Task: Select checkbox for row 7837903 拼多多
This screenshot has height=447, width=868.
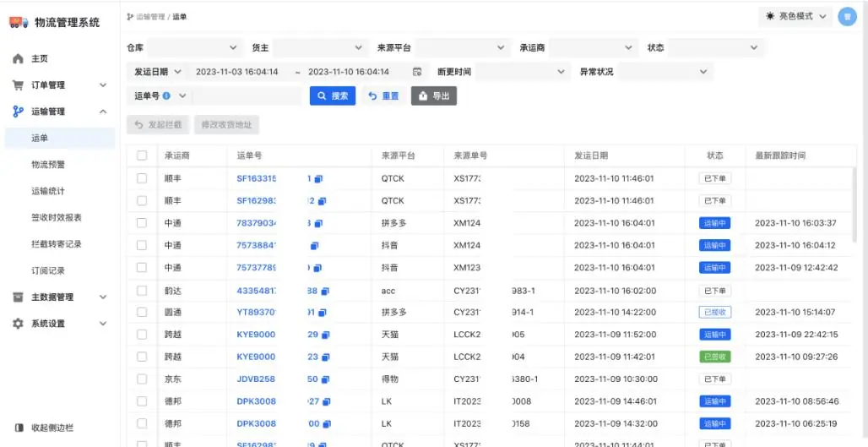Action: coord(142,223)
